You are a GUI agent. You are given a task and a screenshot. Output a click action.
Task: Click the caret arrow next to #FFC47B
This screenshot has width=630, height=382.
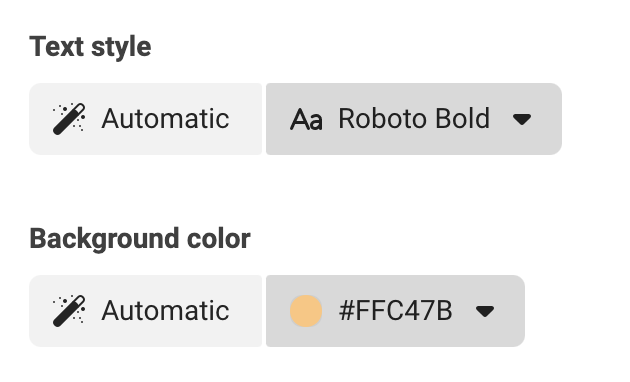click(485, 311)
